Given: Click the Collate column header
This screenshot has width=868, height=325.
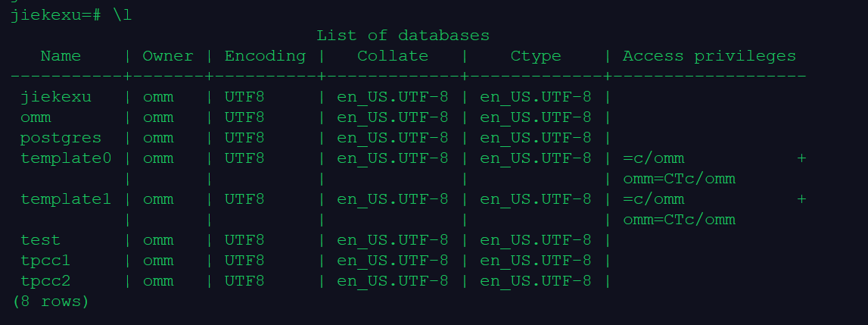Looking at the screenshot, I should [x=393, y=57].
